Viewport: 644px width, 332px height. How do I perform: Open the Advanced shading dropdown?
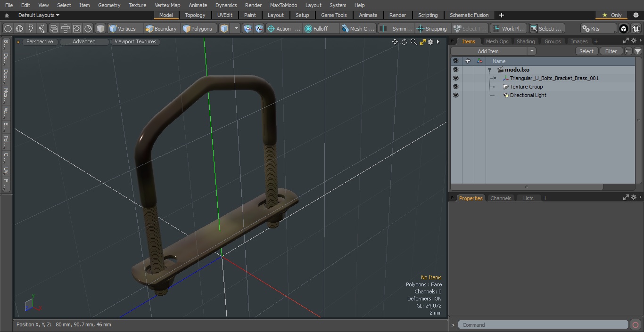(x=84, y=41)
